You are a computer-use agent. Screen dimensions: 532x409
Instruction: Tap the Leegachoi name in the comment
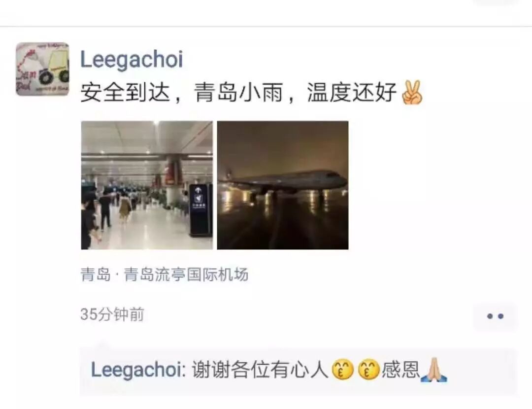coord(136,370)
